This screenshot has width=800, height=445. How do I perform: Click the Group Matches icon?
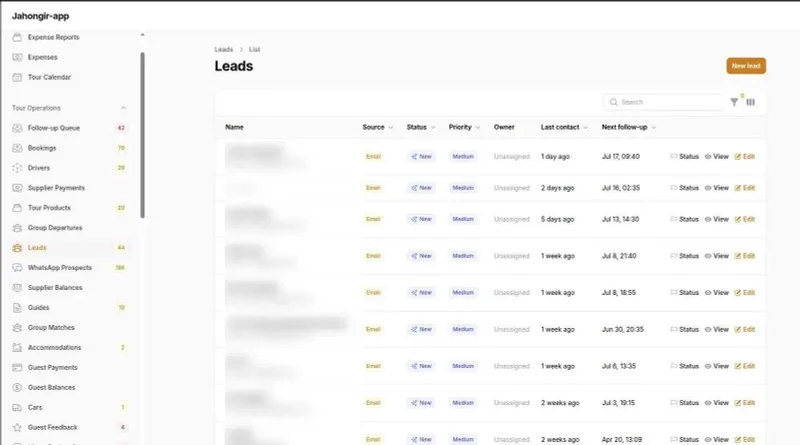(17, 327)
